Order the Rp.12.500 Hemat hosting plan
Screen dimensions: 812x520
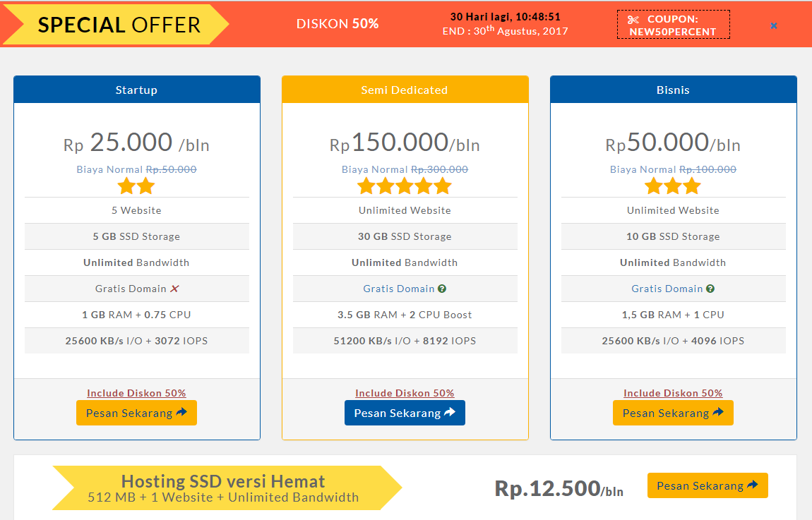(x=707, y=485)
